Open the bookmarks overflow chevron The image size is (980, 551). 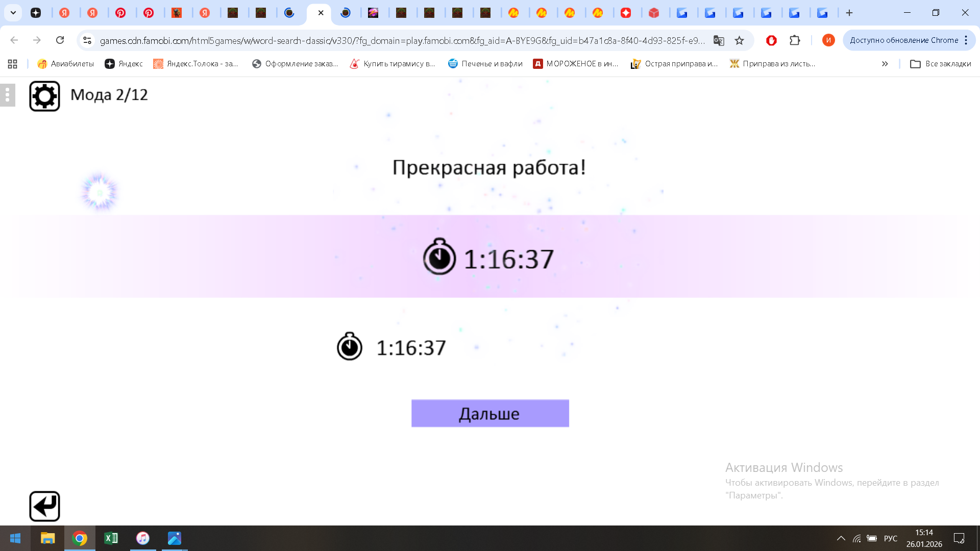885,64
